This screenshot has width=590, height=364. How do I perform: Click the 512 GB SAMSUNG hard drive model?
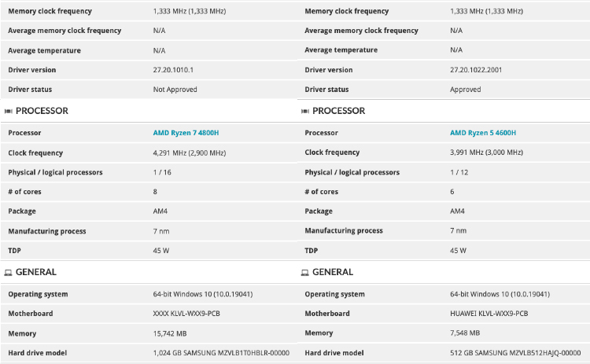click(x=515, y=353)
